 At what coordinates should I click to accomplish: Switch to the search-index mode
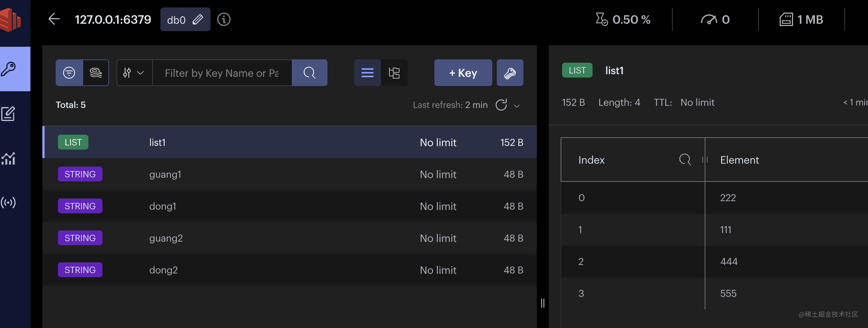pyautogui.click(x=96, y=73)
